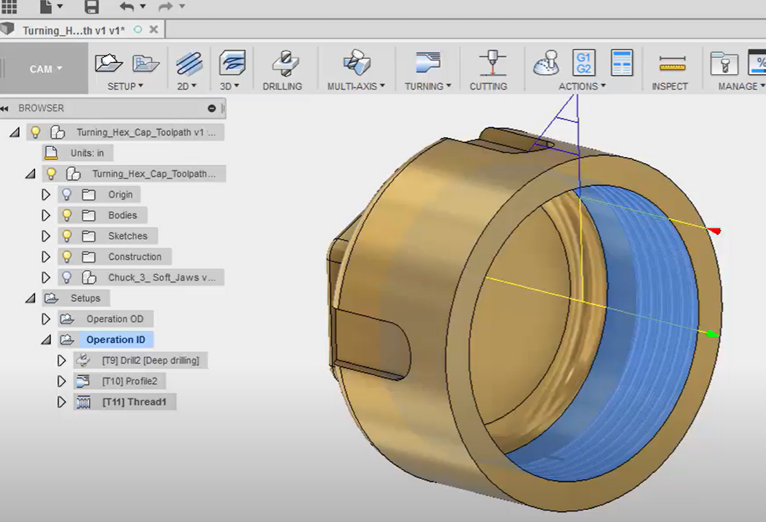
Task: Select the [T11] Thread1 operation
Action: click(125, 402)
